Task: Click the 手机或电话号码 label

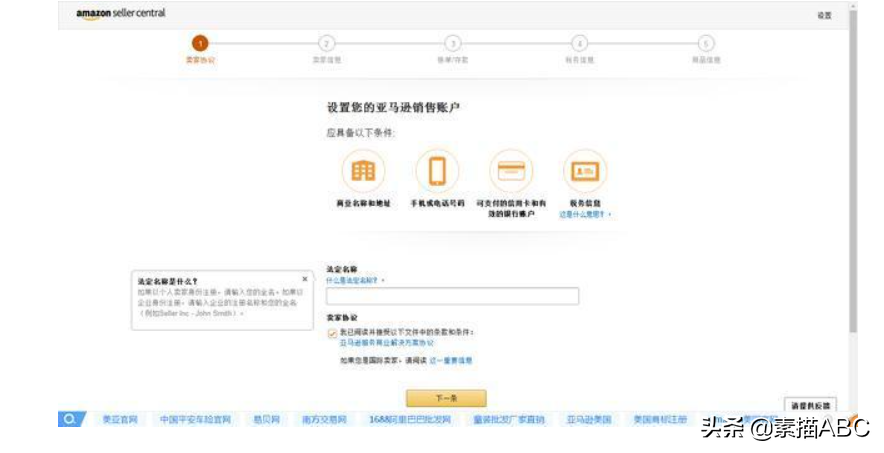Action: coord(437,203)
